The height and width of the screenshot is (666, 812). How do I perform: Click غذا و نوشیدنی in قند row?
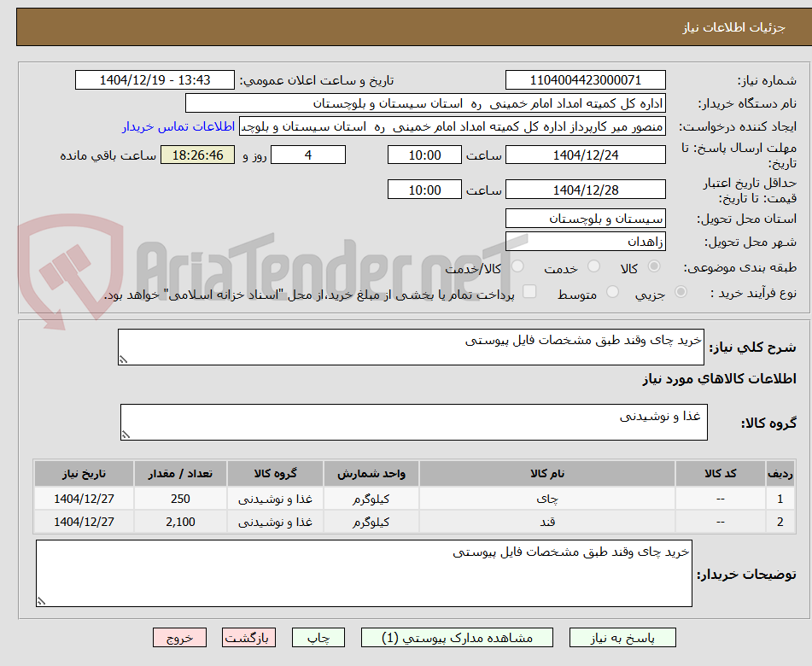(275, 522)
